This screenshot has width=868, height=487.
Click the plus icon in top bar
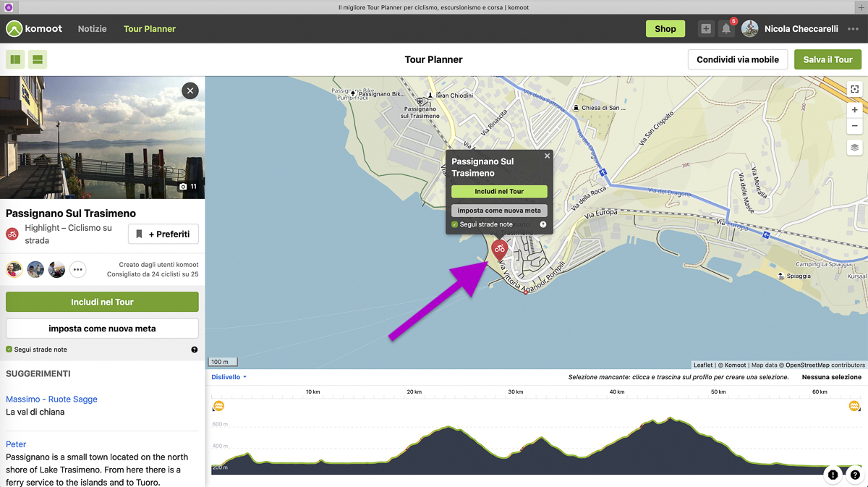pos(705,29)
